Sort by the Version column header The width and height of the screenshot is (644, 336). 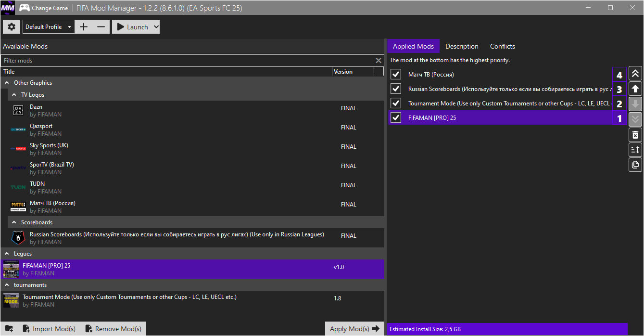353,72
